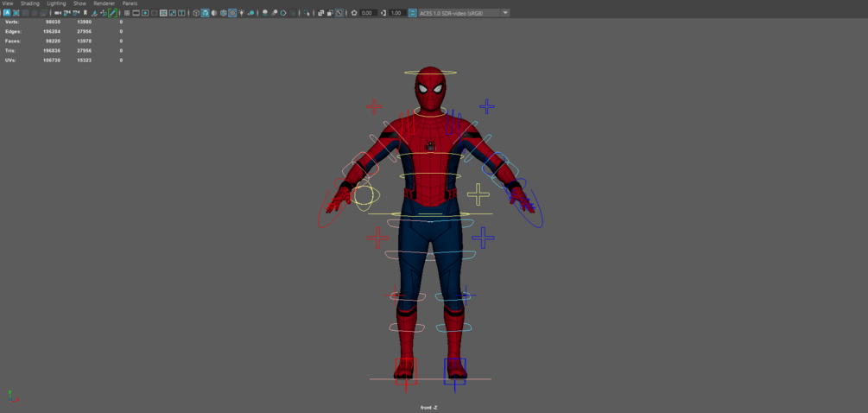Toggle smooth shade all cube icon

(205, 13)
